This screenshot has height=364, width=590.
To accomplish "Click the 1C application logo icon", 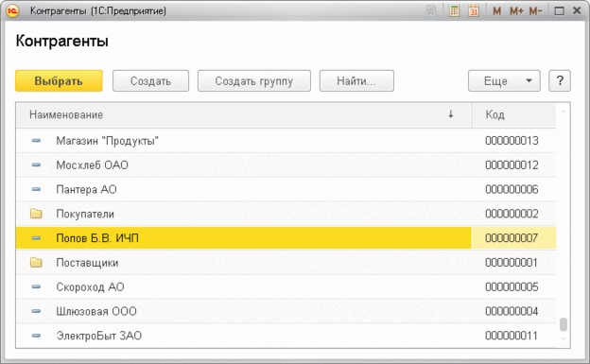I will coord(12,11).
